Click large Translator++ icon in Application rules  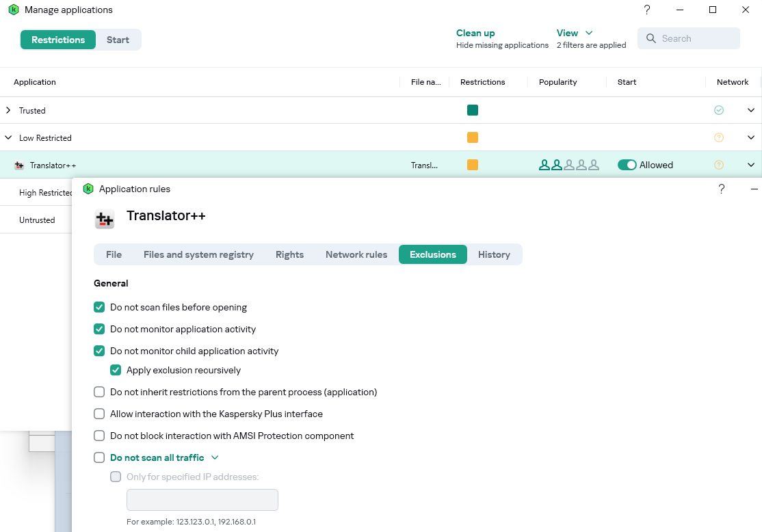(x=105, y=219)
